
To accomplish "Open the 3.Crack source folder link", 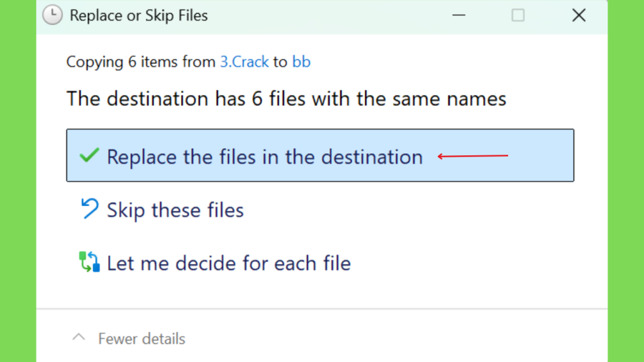I will 245,62.
